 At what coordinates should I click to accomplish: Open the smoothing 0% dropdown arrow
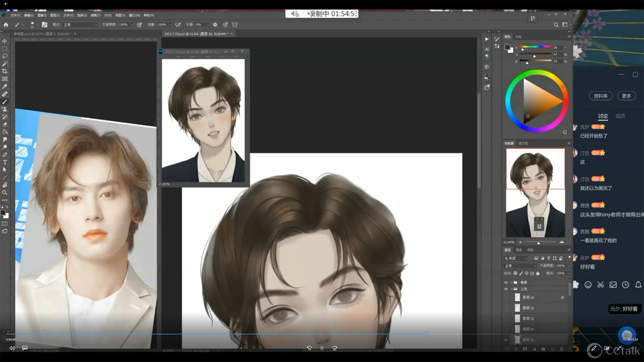pos(208,25)
